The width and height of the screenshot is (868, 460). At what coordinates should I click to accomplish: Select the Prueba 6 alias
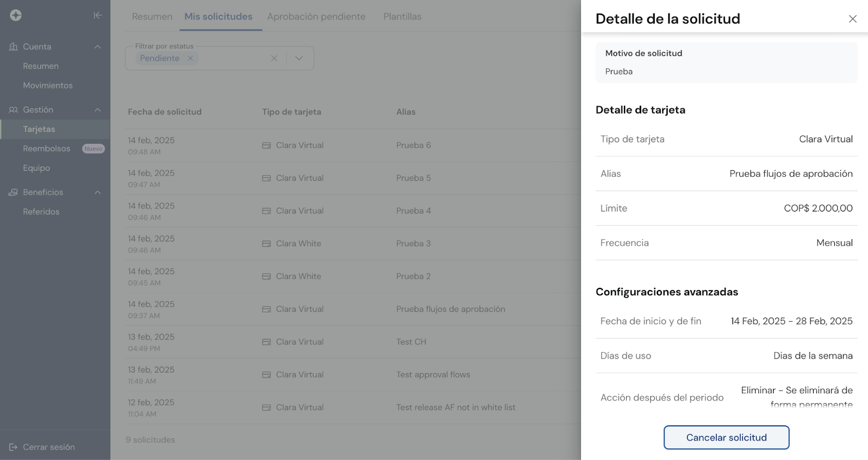tap(413, 145)
